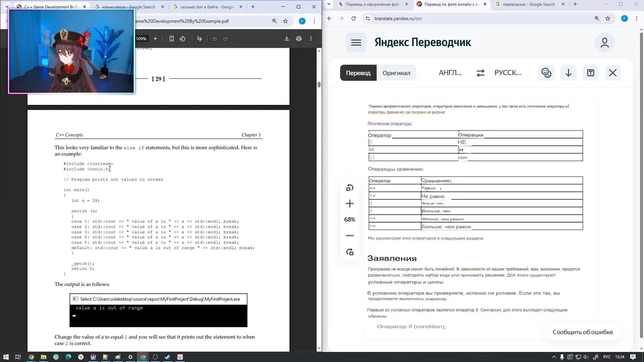Click the Яндекс Переводчик logo
This screenshot has height=362, width=644.
[423, 43]
